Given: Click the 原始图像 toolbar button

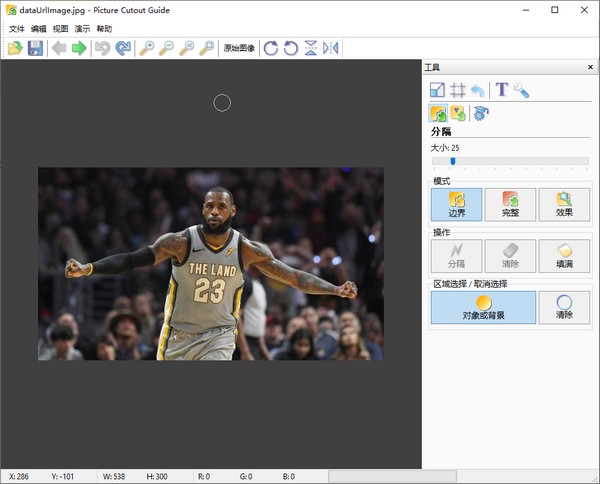Looking at the screenshot, I should (239, 48).
